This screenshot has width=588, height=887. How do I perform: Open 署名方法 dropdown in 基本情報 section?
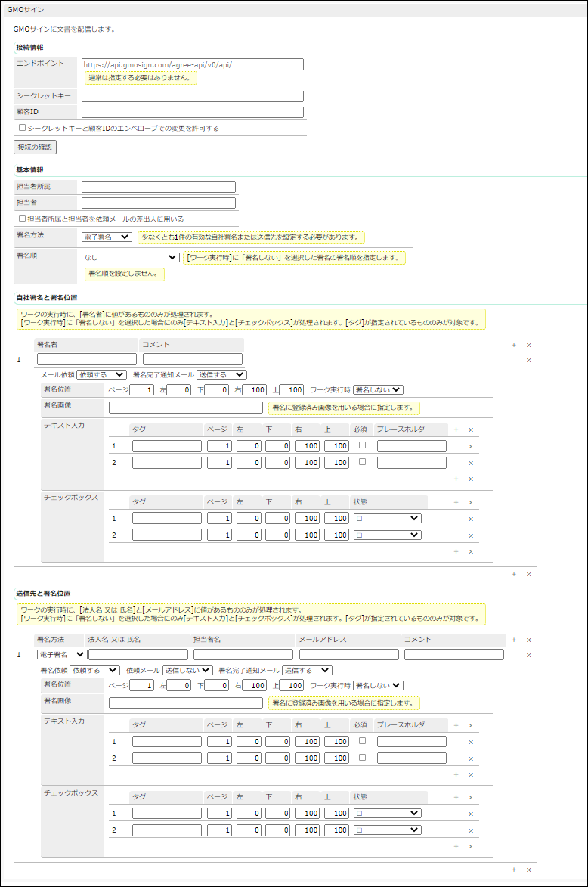tap(107, 237)
